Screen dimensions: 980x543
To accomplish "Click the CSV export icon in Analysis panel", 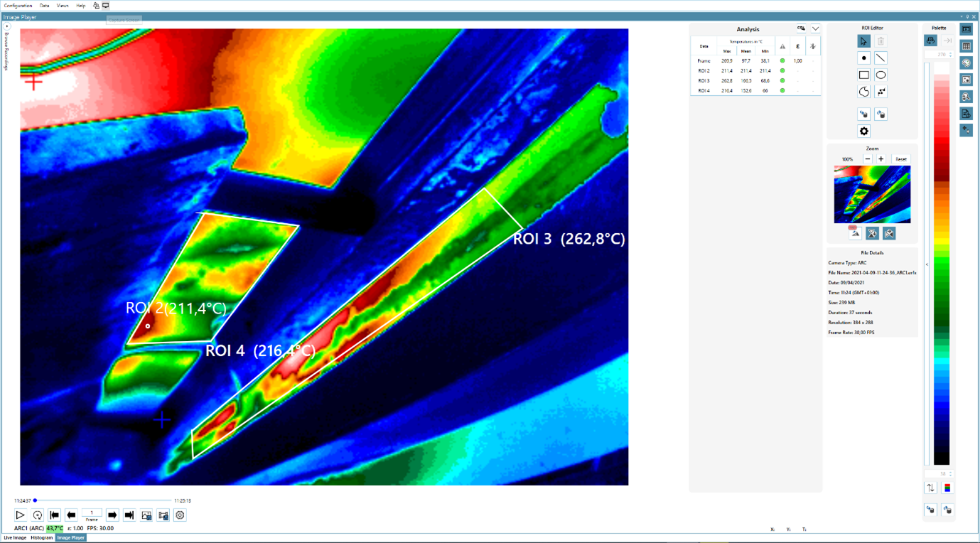I will click(802, 28).
